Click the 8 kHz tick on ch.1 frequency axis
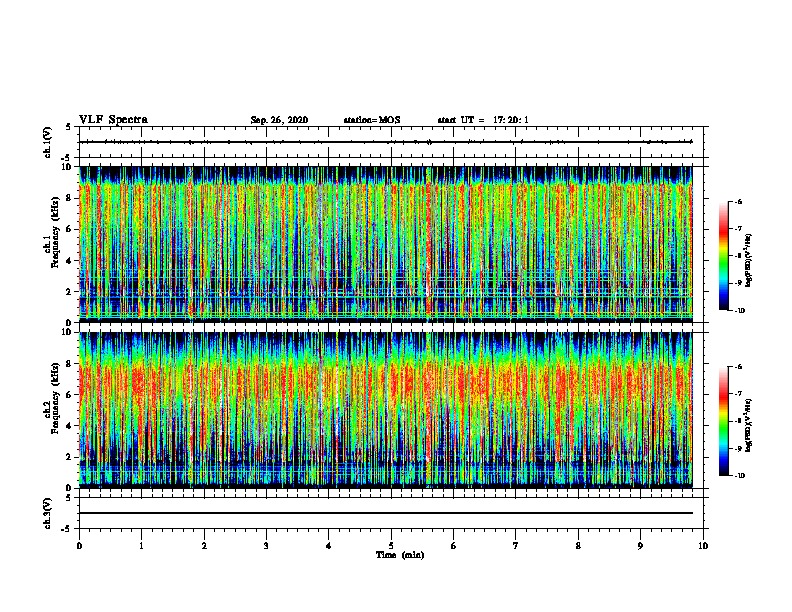 click(x=70, y=198)
